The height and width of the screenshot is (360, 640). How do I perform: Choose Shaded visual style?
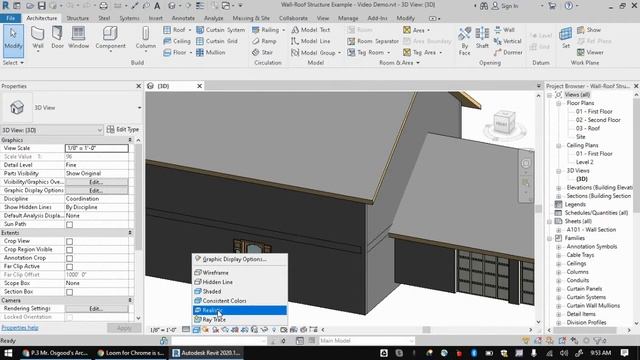point(240,291)
